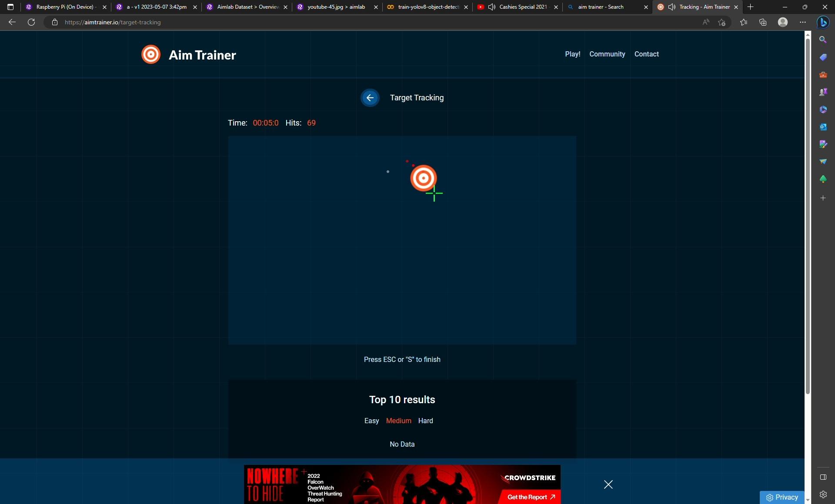Click the No Data text
This screenshot has width=835, height=504.
402,444
